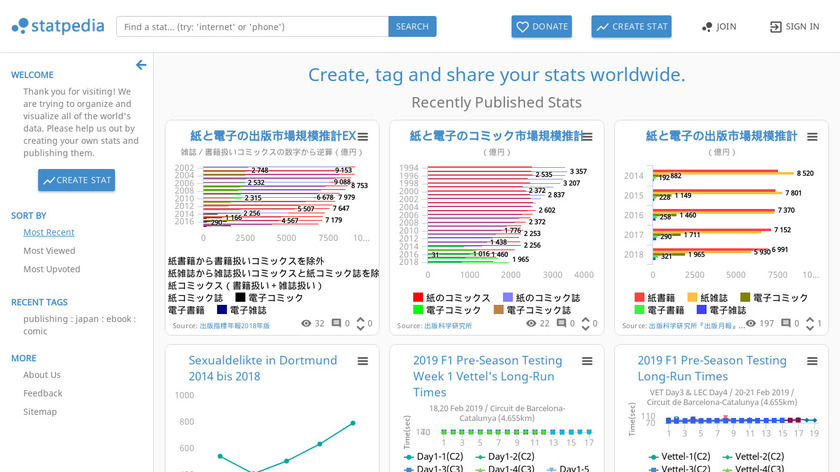Open chart menu icon for Week 1 Vettel's Long-Run Times
The height and width of the screenshot is (472, 840).
(x=587, y=361)
